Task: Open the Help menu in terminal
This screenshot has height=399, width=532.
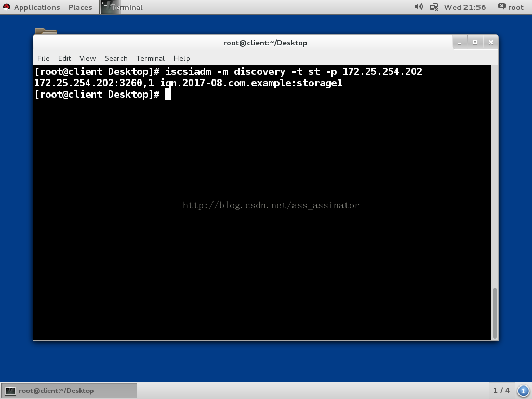Action: pos(181,58)
